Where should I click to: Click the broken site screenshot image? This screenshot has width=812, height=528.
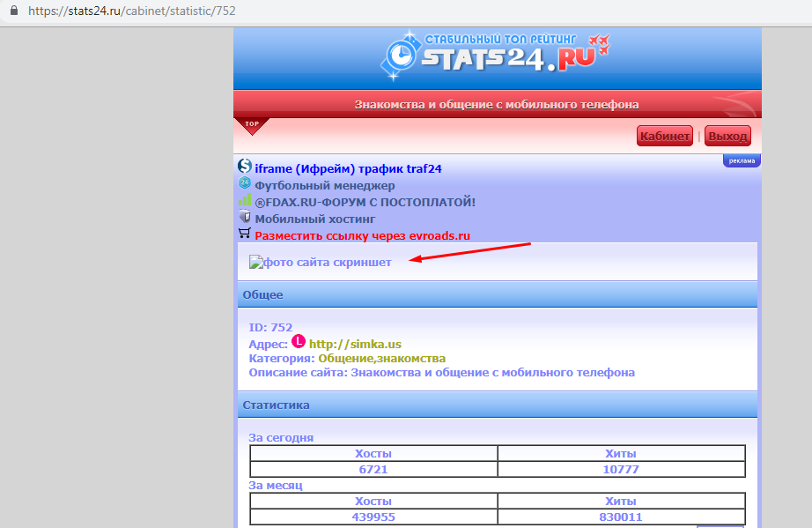point(320,262)
